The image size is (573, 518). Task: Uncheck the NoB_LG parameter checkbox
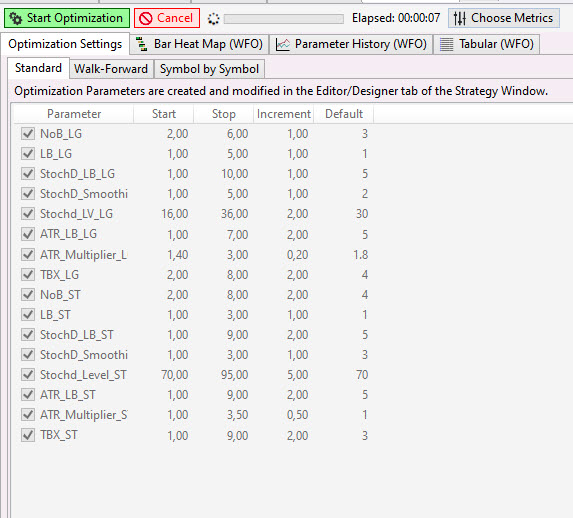[28, 134]
